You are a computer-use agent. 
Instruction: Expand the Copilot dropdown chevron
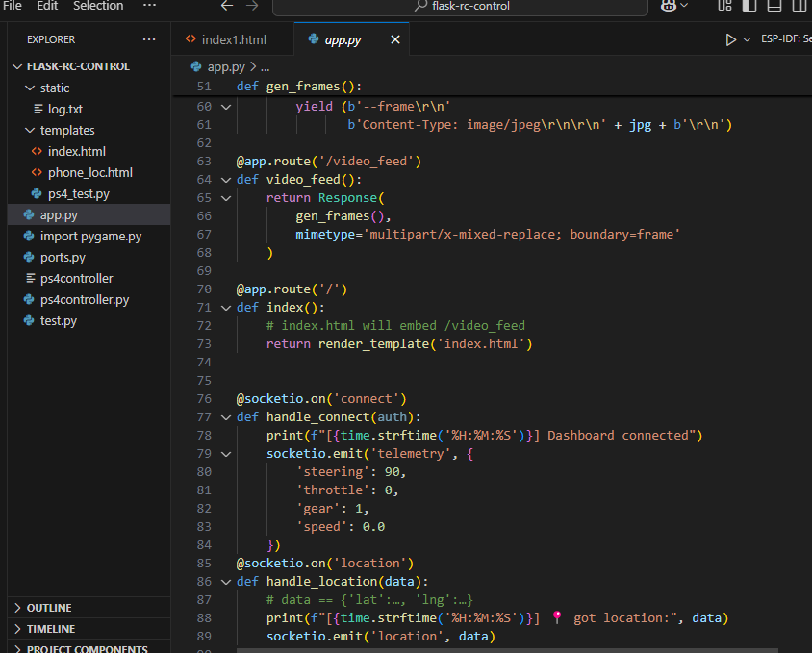(685, 6)
